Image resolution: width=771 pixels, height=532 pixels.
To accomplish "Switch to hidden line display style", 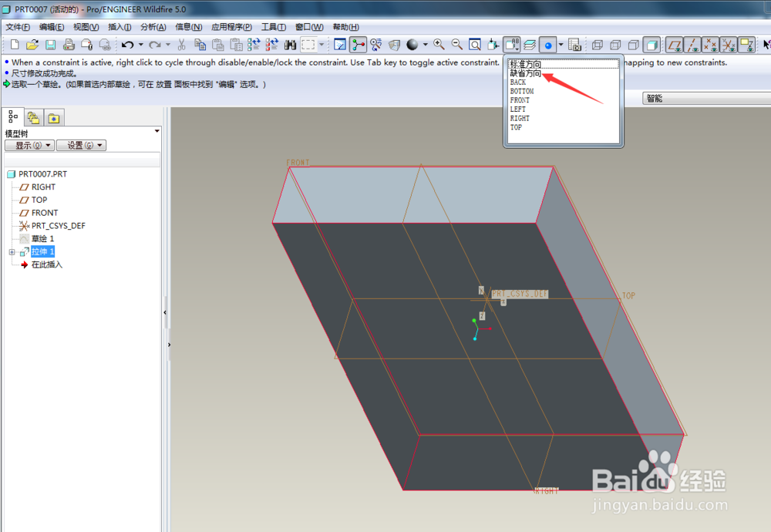I will 615,45.
